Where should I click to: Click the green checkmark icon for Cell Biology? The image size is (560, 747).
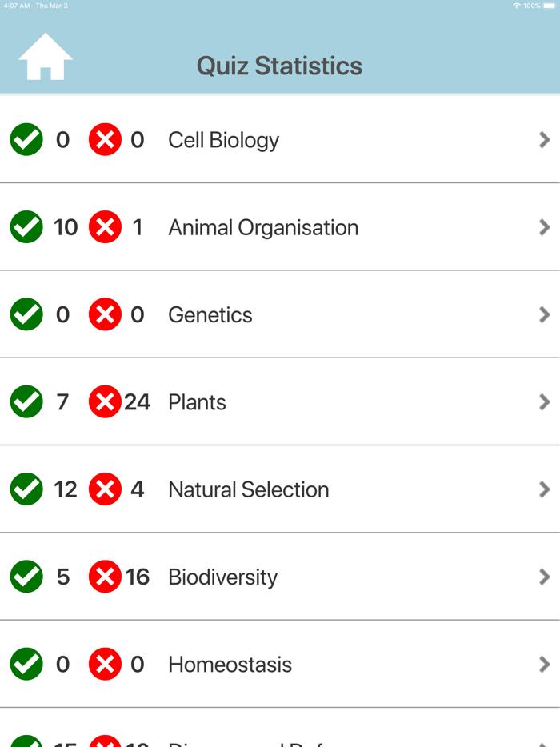coord(26,139)
